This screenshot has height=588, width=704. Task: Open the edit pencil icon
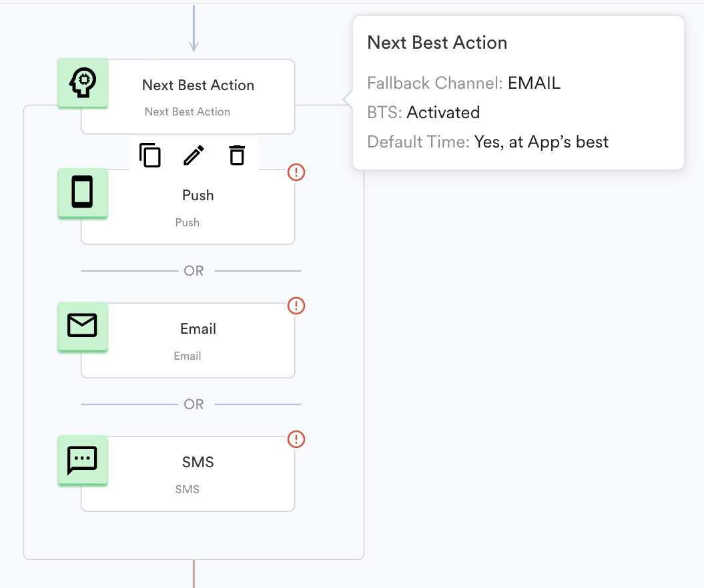pos(193,155)
